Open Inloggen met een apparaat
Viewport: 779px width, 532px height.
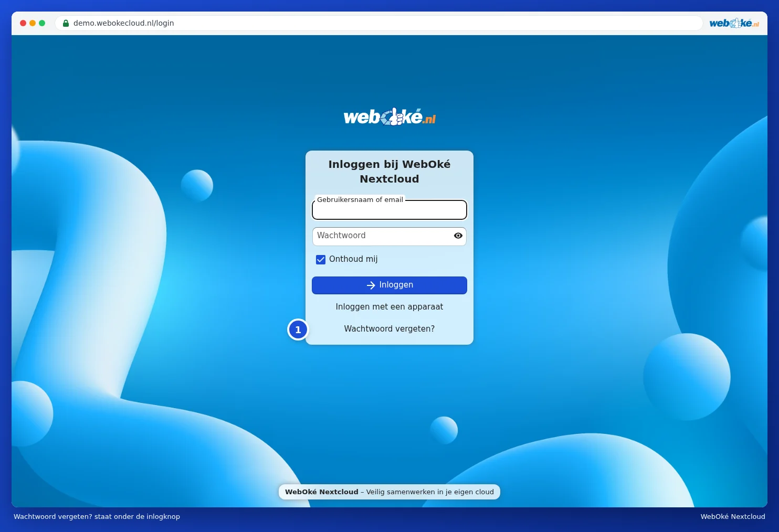tap(389, 307)
